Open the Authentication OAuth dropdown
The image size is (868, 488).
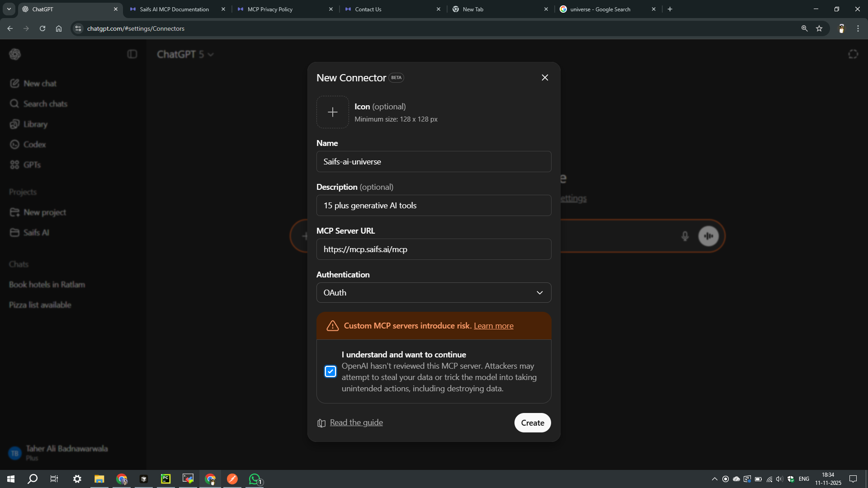(x=434, y=293)
